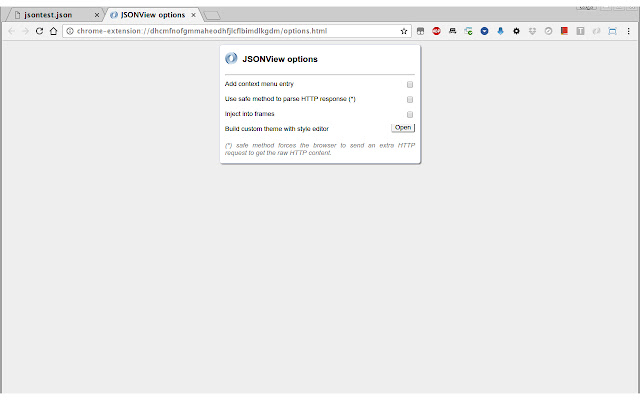This screenshot has width=640, height=400.
Task: Open a new tab with the new tab button
Action: [x=212, y=15]
